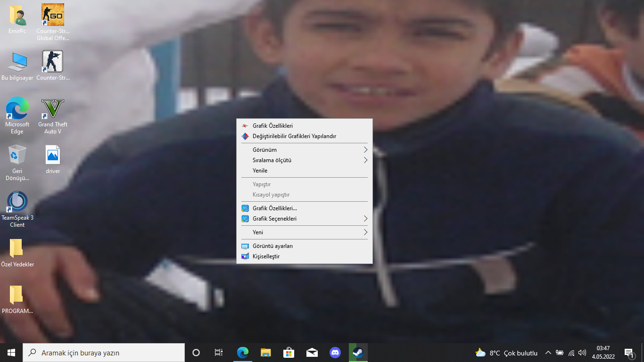Open Kişiselleştir from the context menu
Viewport: 644px width, 362px height.
tap(305, 256)
